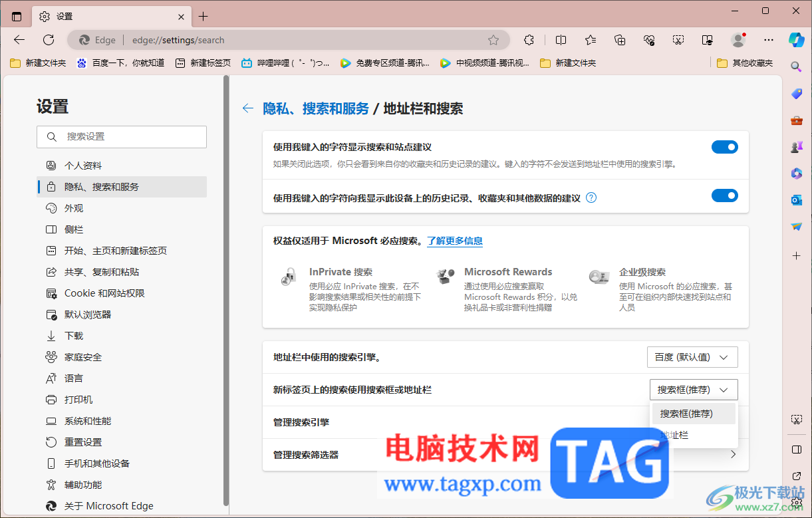
Task: Open the Favorites list icon
Action: [591, 40]
